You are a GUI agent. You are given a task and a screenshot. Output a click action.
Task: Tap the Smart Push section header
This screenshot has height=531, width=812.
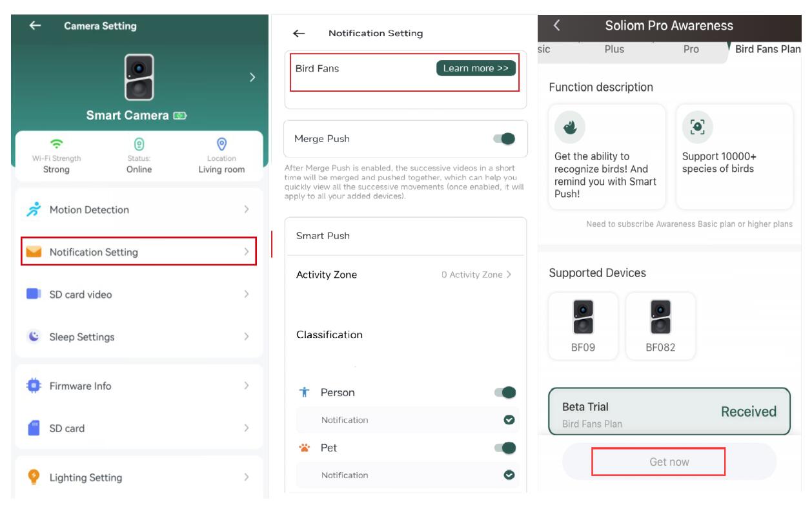pos(323,236)
